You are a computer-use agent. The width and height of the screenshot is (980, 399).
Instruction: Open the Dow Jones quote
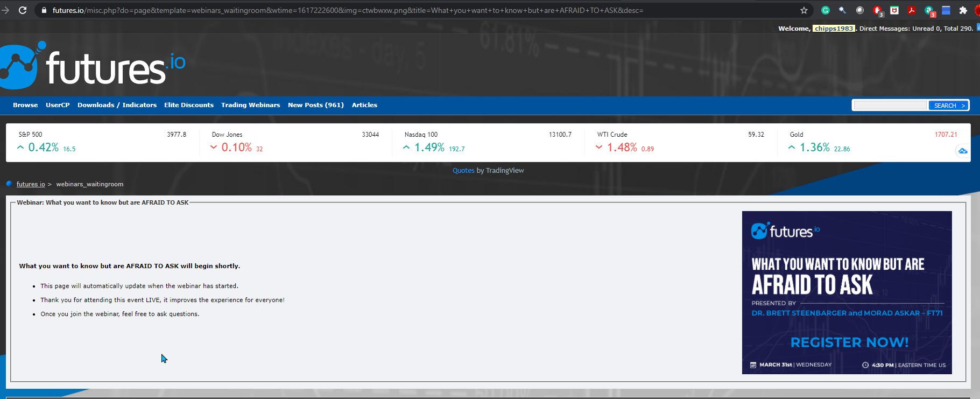[x=295, y=143]
